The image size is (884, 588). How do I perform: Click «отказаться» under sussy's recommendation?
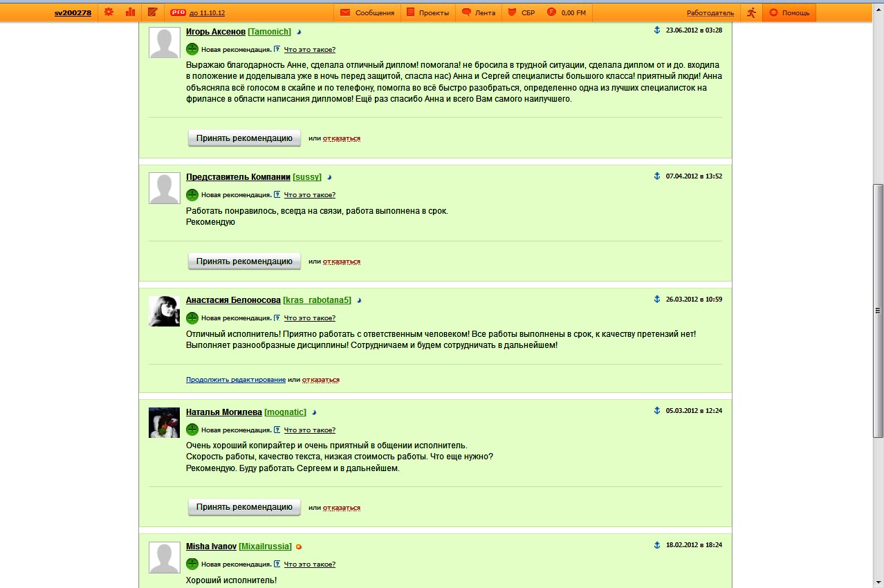pos(342,261)
